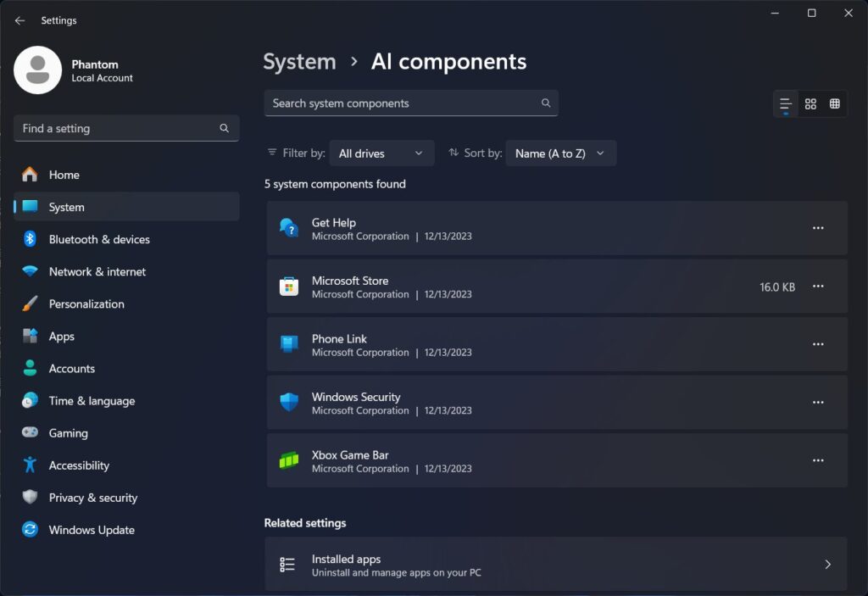The height and width of the screenshot is (596, 868).
Task: Switch to grid view layout icon
Action: 810,103
